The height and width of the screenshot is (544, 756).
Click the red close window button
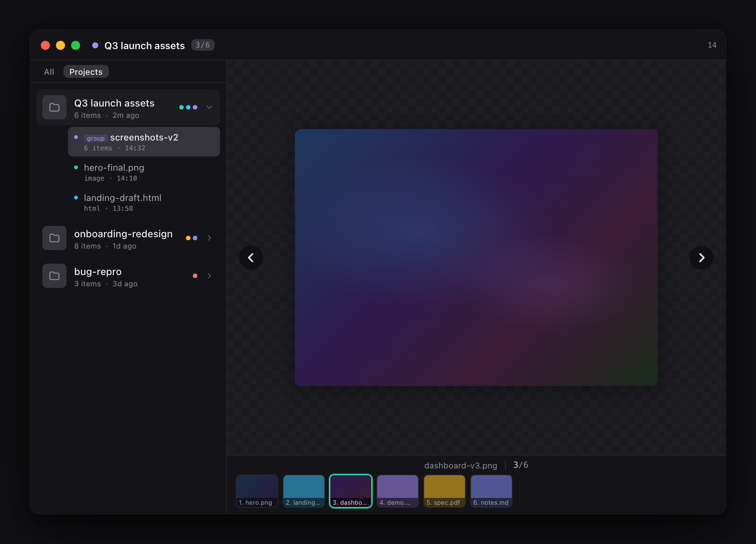[x=45, y=45]
